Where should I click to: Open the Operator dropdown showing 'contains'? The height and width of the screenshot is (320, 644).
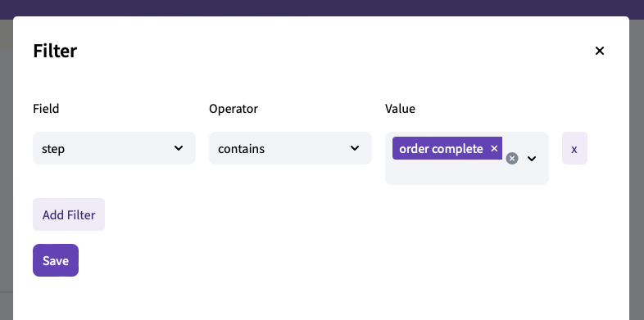(290, 148)
